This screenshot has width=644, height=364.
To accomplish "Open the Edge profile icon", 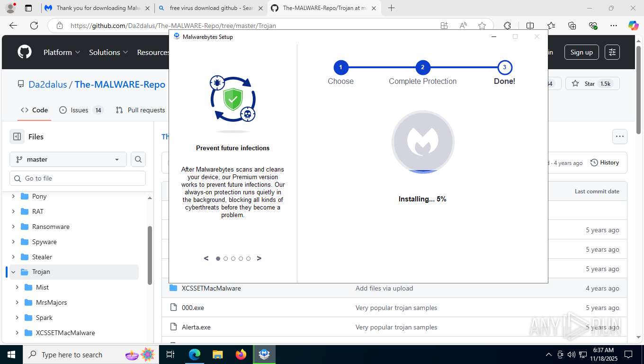I will (10, 8).
